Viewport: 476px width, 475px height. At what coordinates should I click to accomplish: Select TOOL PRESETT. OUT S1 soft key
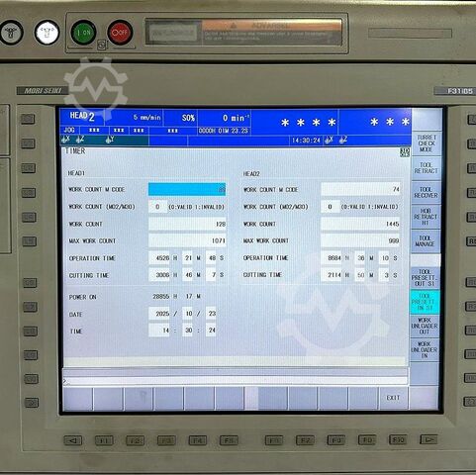click(x=425, y=278)
